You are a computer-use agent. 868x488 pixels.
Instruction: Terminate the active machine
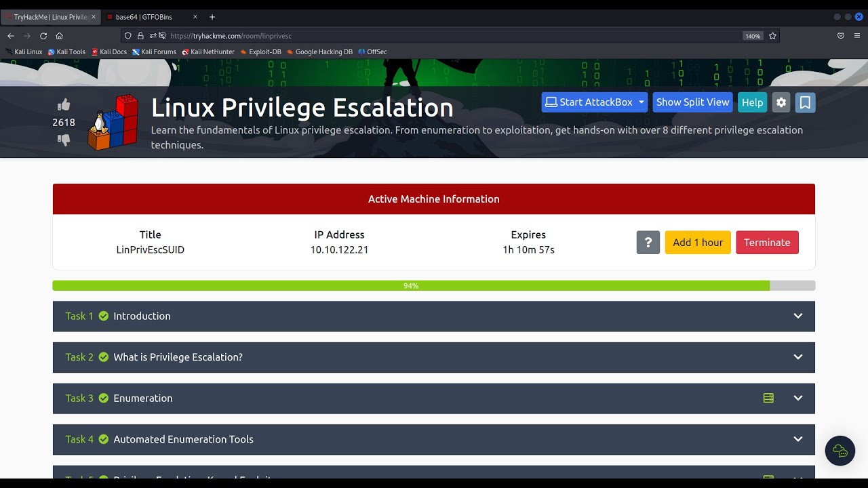click(767, 243)
